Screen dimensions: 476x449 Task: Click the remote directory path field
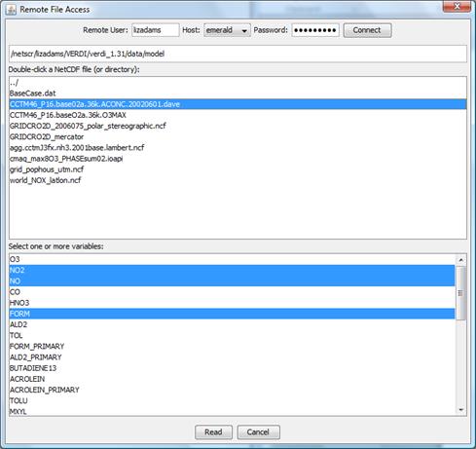point(238,54)
